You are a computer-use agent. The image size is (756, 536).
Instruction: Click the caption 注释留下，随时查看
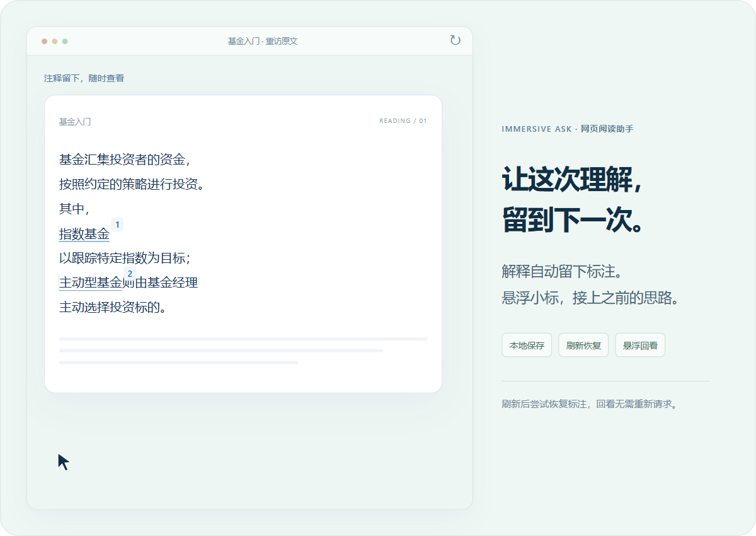pyautogui.click(x=84, y=78)
